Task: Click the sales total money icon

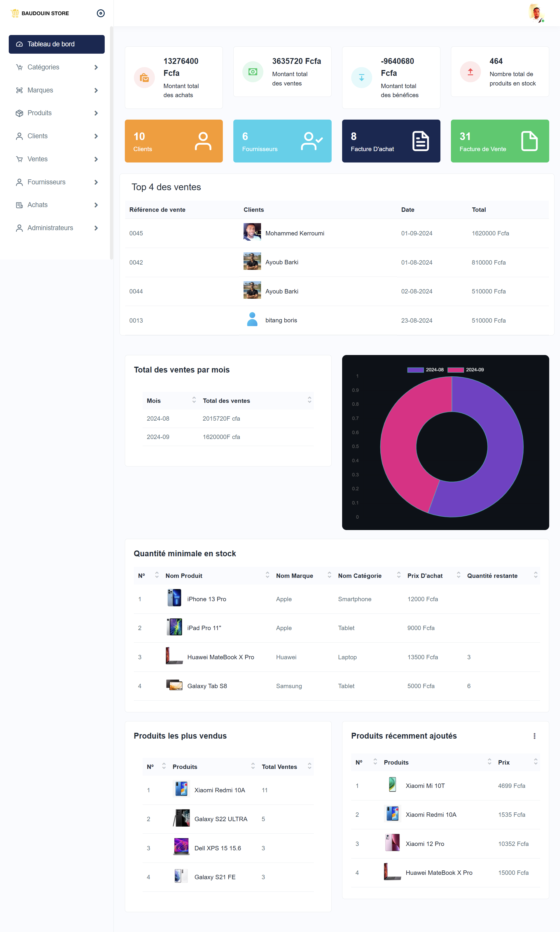Action: click(x=253, y=72)
